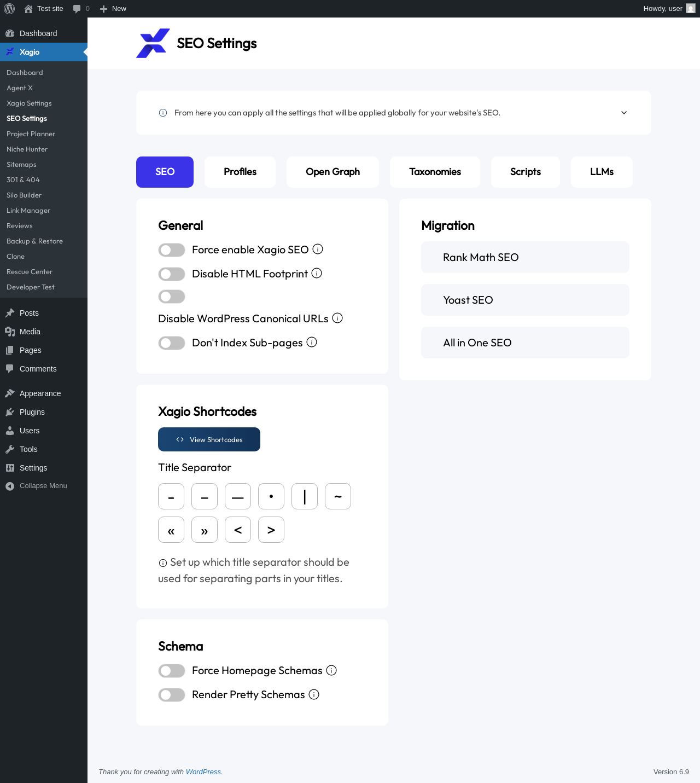
Task: Choose the pipe | title separator
Action: (x=305, y=496)
